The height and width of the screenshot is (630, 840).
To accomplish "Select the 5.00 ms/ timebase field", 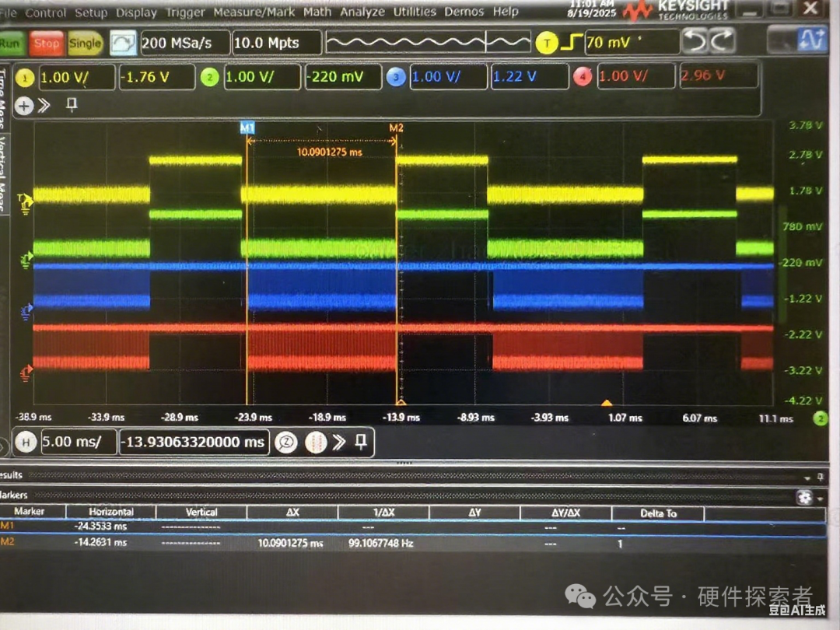I will 79,442.
